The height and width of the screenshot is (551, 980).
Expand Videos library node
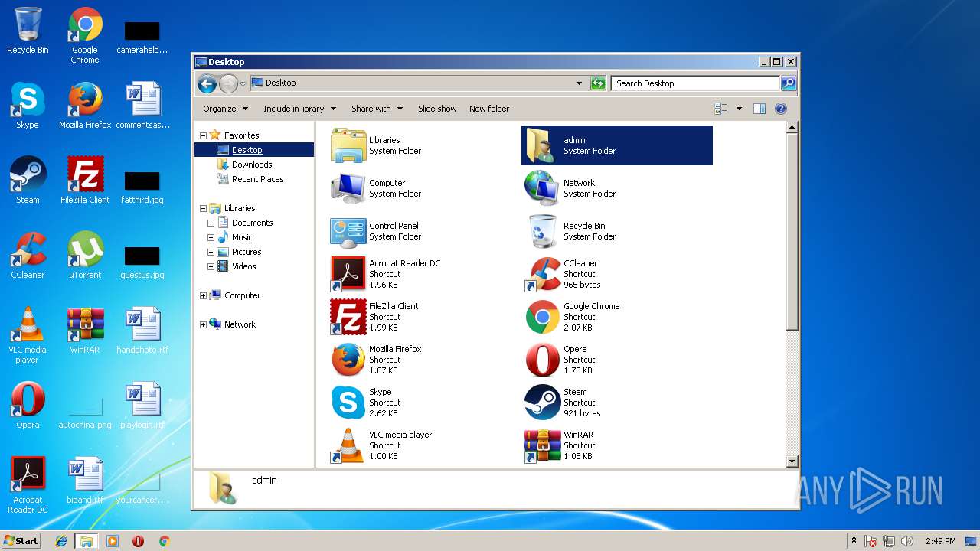pyautogui.click(x=211, y=266)
